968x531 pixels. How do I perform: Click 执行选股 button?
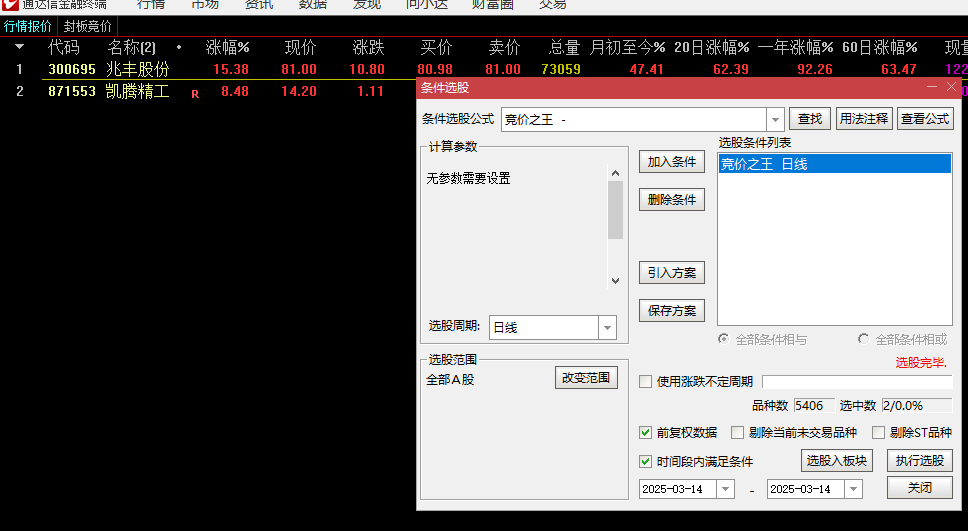(920, 461)
